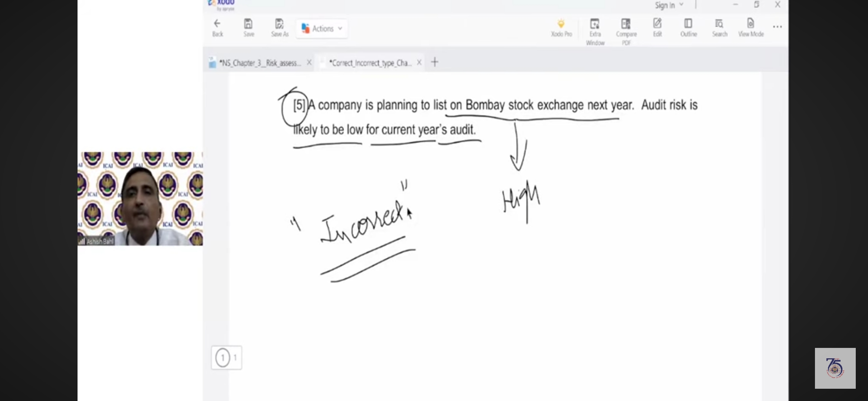Screen dimensions: 868x401
Task: Open the three-dots overflow menu
Action: pos(777,27)
